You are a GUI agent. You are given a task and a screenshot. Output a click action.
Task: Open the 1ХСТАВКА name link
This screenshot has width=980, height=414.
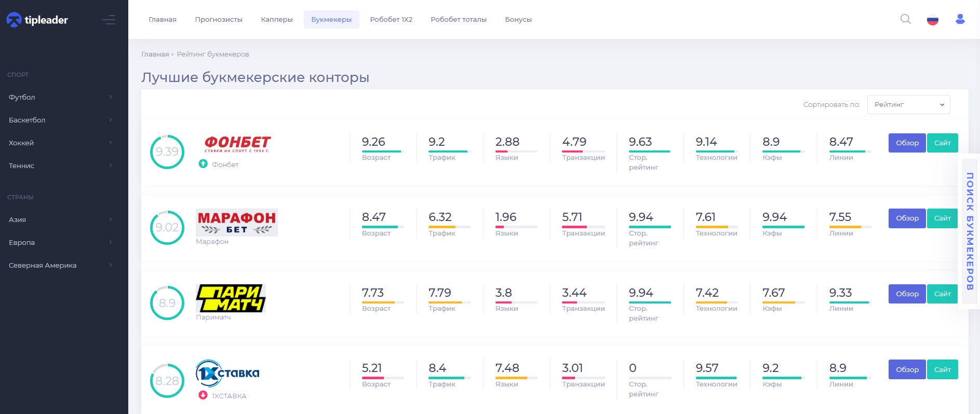click(x=229, y=396)
